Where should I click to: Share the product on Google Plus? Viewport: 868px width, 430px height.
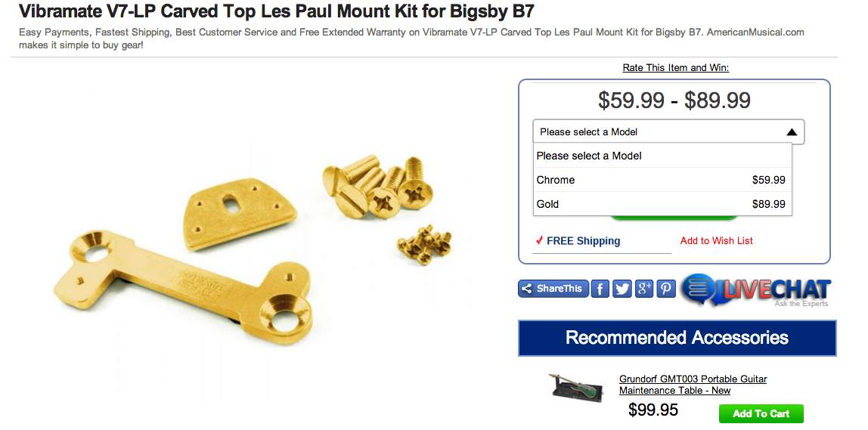(643, 288)
